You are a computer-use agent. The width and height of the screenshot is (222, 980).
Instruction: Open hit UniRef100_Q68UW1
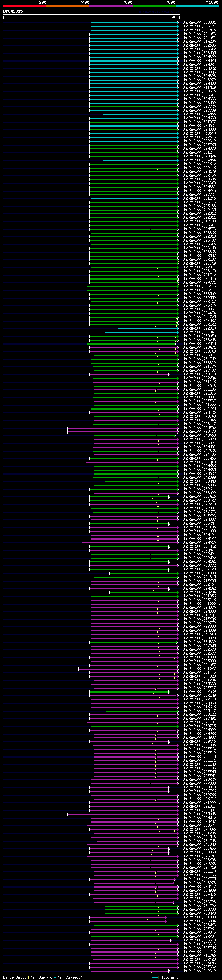[x=199, y=23]
